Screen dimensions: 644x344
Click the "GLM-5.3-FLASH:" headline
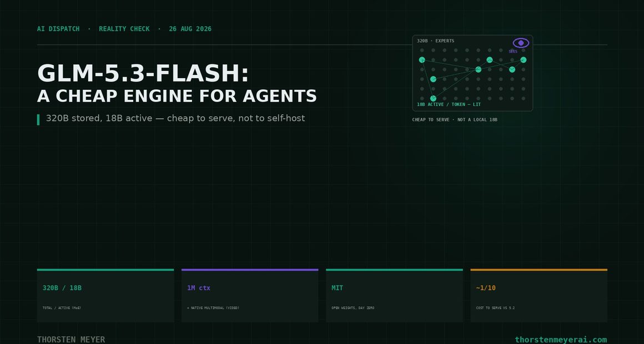pos(143,73)
